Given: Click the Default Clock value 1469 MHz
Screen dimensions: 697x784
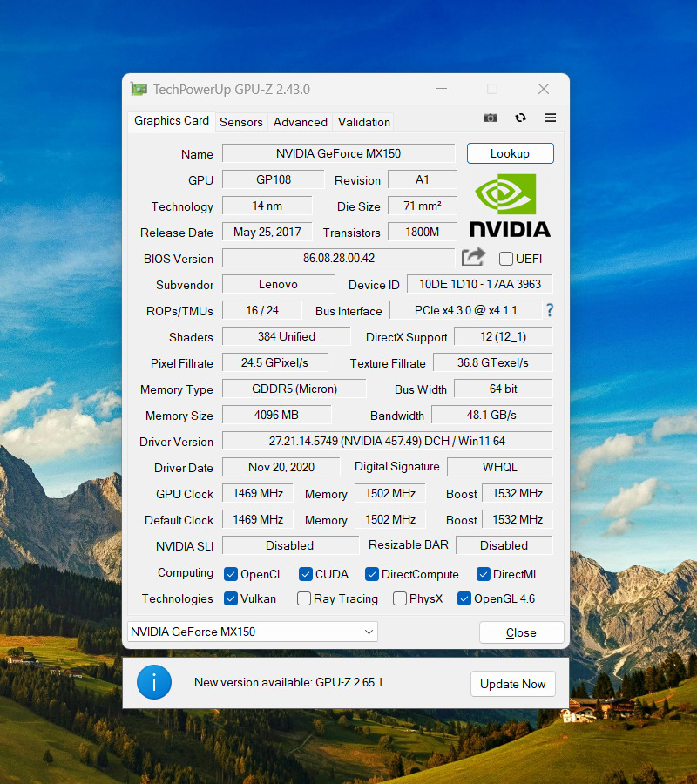Looking at the screenshot, I should point(258,519).
